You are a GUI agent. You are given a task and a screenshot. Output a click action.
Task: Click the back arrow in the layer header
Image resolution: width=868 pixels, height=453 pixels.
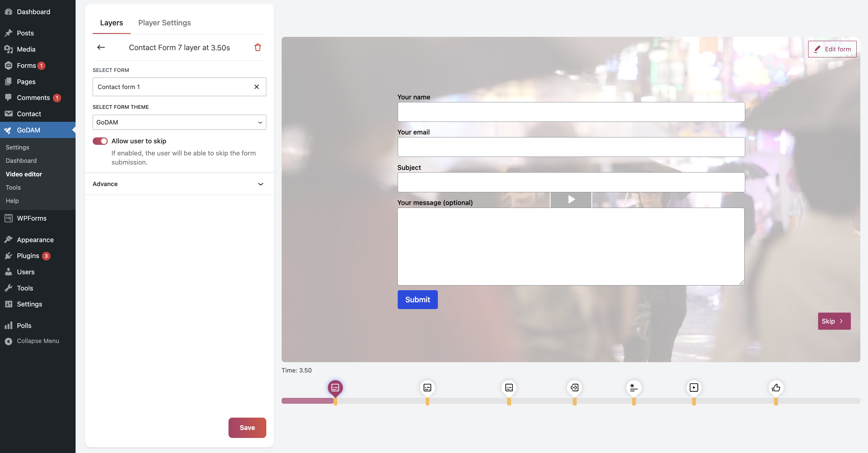(x=101, y=47)
